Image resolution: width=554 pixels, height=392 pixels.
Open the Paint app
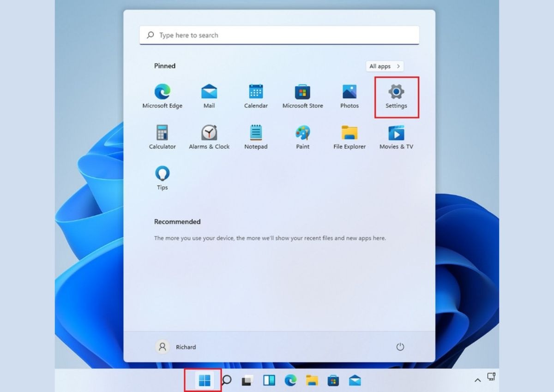(x=303, y=137)
